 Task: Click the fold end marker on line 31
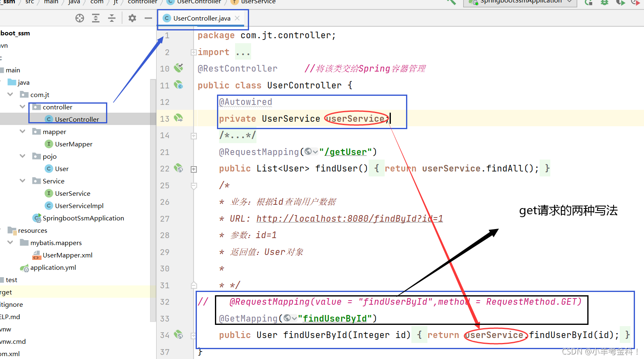(x=194, y=285)
